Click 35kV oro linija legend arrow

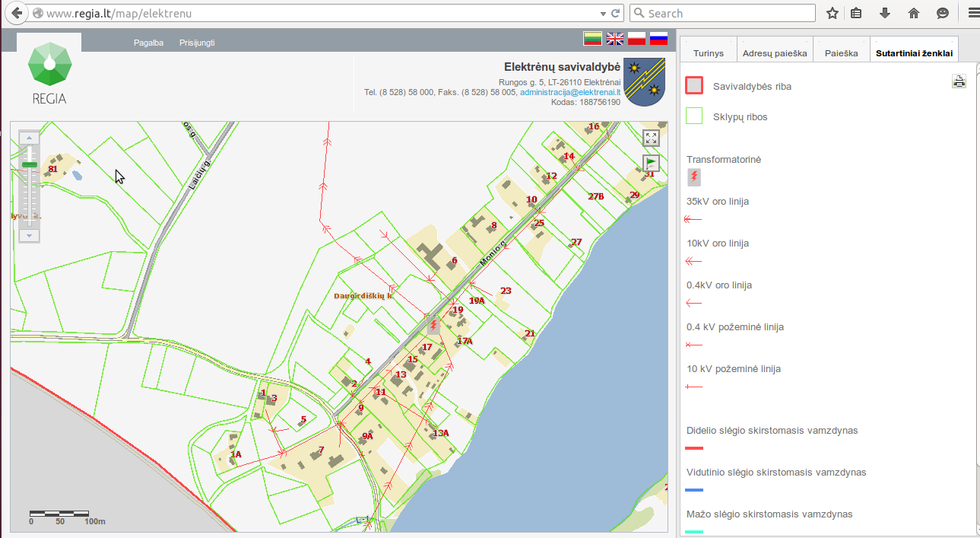693,219
